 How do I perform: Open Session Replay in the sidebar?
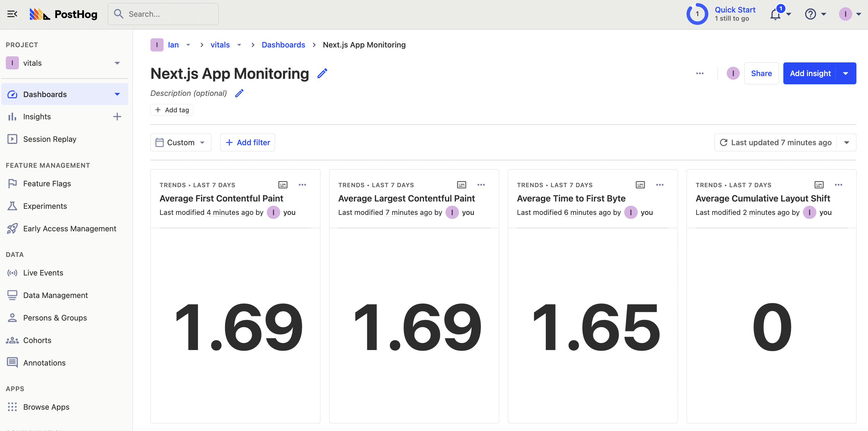coord(50,139)
